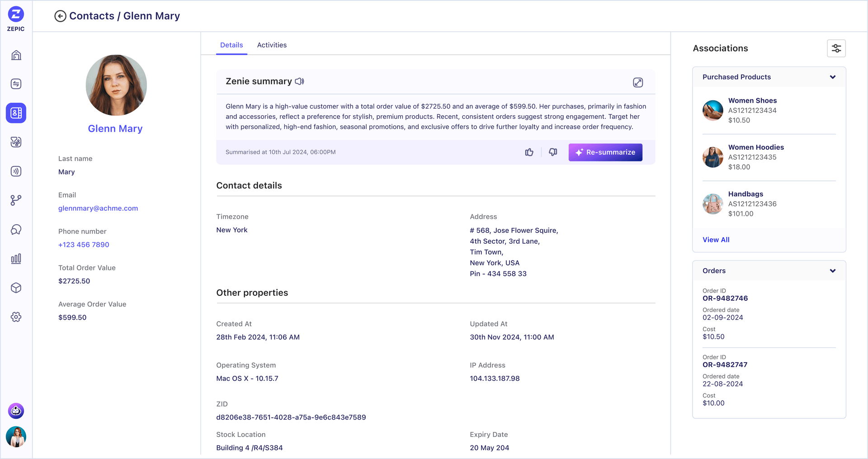The image size is (868, 459).
Task: Collapse the Purchased Products section
Action: [832, 77]
